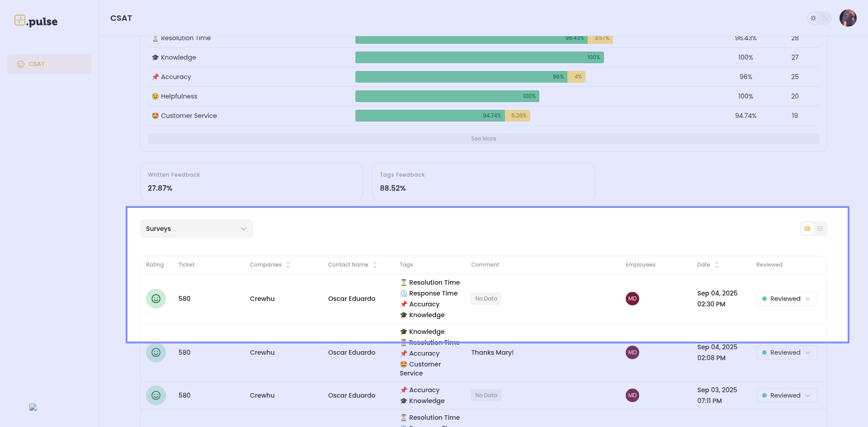Sort by Date column arrows
This screenshot has width=868, height=427.
pyautogui.click(x=717, y=265)
